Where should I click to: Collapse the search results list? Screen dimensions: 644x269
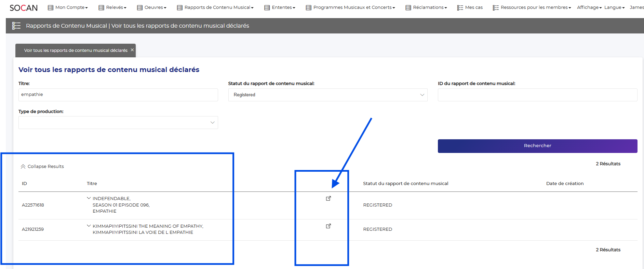(42, 166)
